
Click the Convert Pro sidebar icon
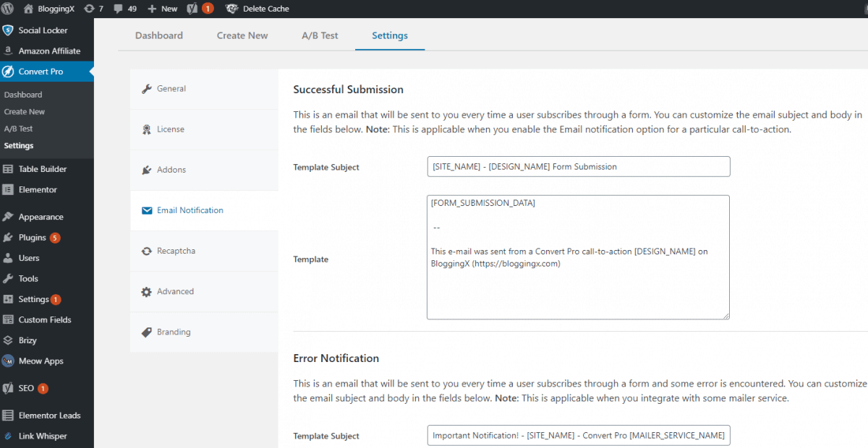click(8, 72)
